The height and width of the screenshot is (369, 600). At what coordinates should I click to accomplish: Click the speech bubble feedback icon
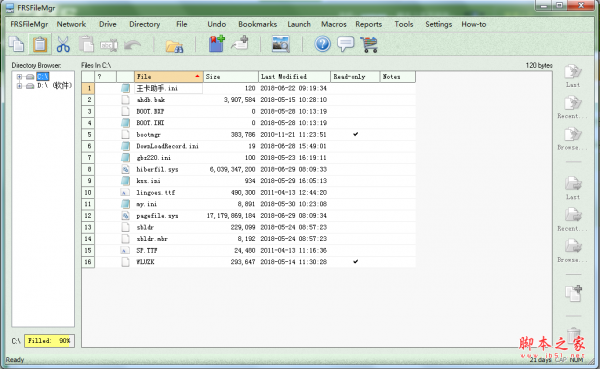(x=346, y=44)
